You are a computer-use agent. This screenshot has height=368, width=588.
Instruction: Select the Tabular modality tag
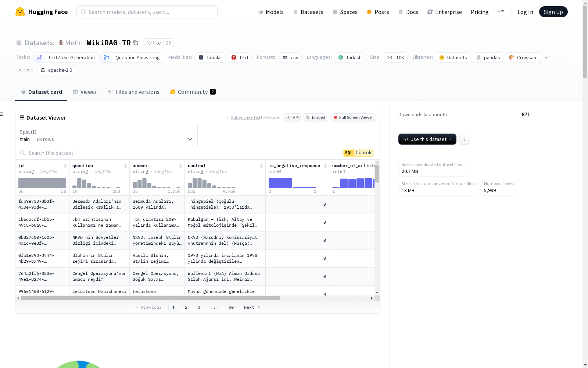(x=210, y=57)
